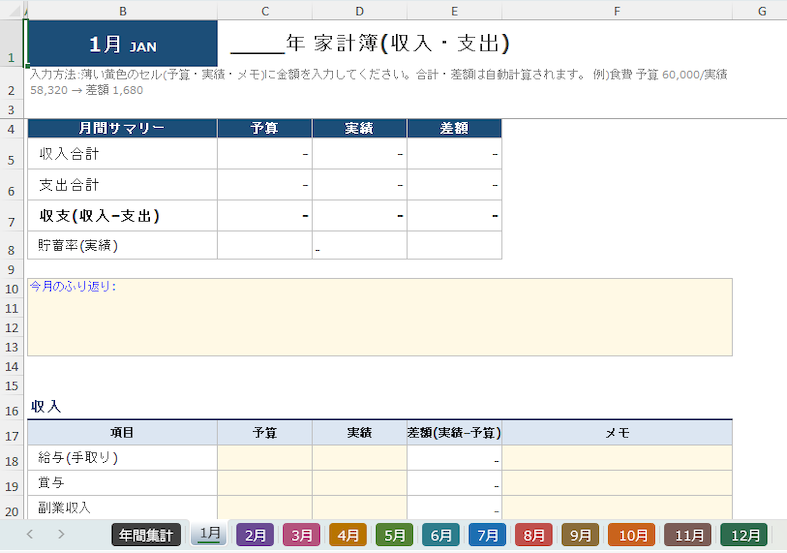This screenshot has height=553, width=787.
Task: Select column F header
Action: (x=617, y=11)
